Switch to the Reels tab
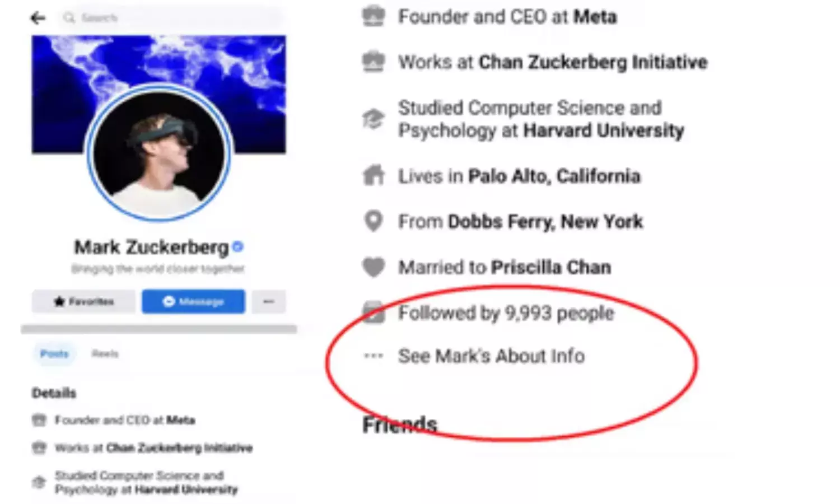Screen dimensions: 840x504 pos(105,354)
